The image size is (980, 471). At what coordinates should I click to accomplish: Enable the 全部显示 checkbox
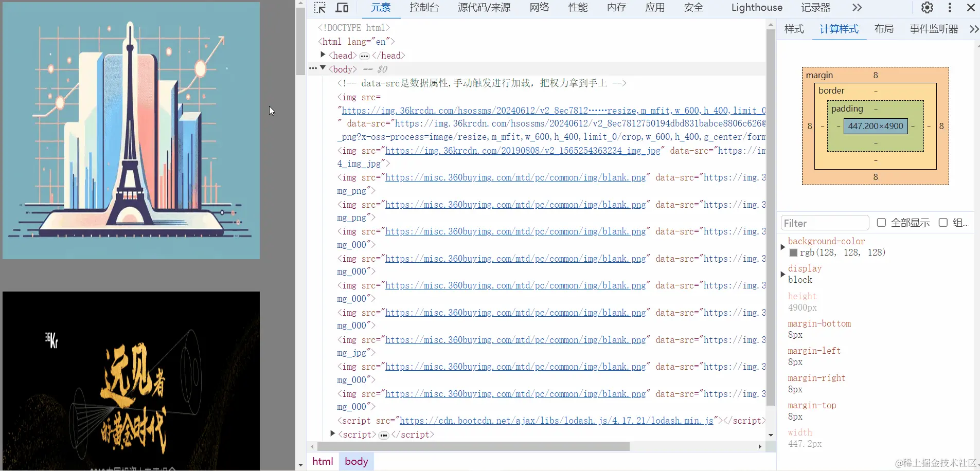pyautogui.click(x=882, y=223)
